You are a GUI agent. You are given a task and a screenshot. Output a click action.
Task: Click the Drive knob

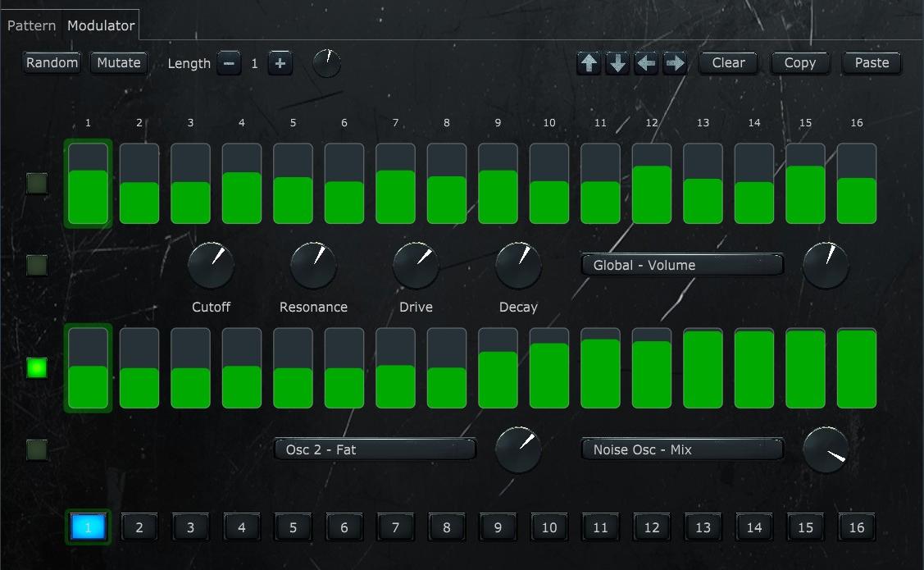(416, 265)
